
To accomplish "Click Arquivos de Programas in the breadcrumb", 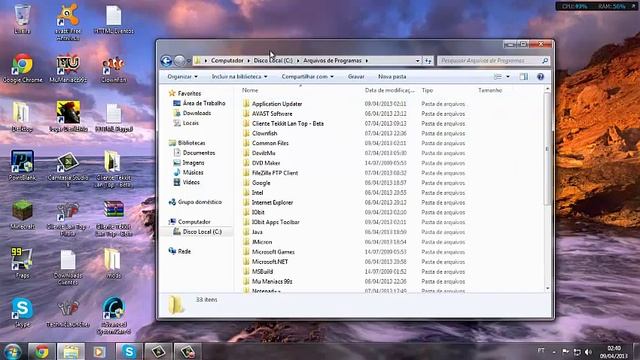I will pos(332,60).
